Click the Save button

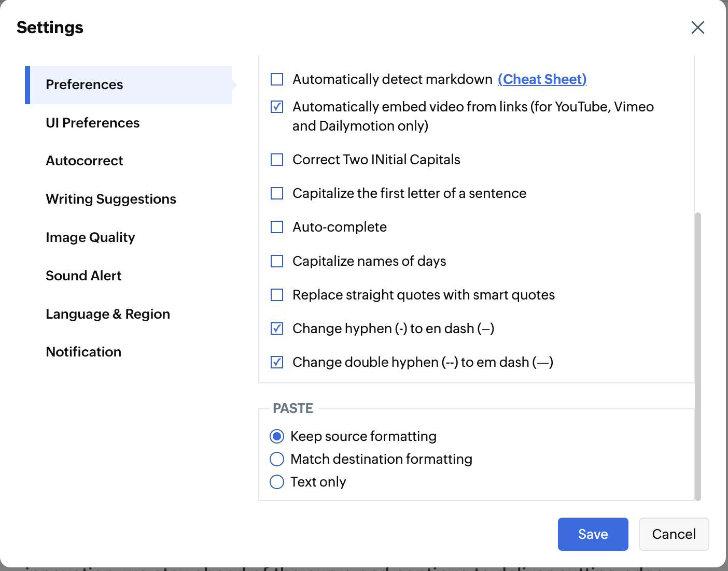[x=593, y=534]
